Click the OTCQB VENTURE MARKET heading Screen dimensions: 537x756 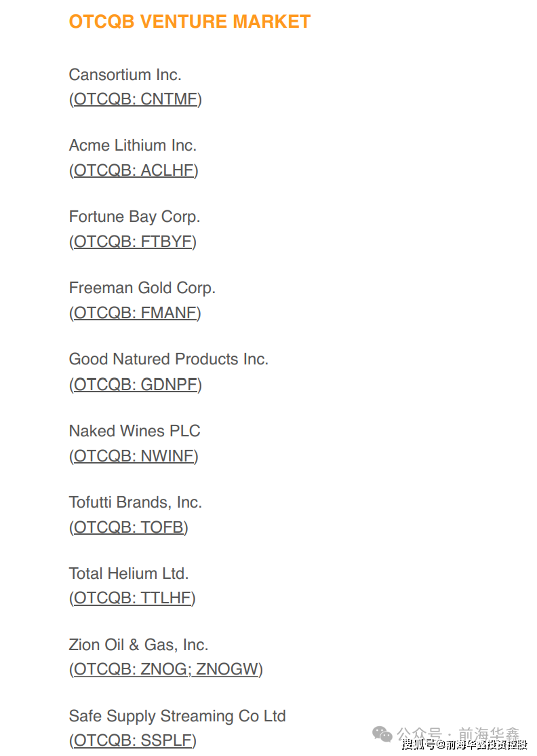(x=190, y=22)
